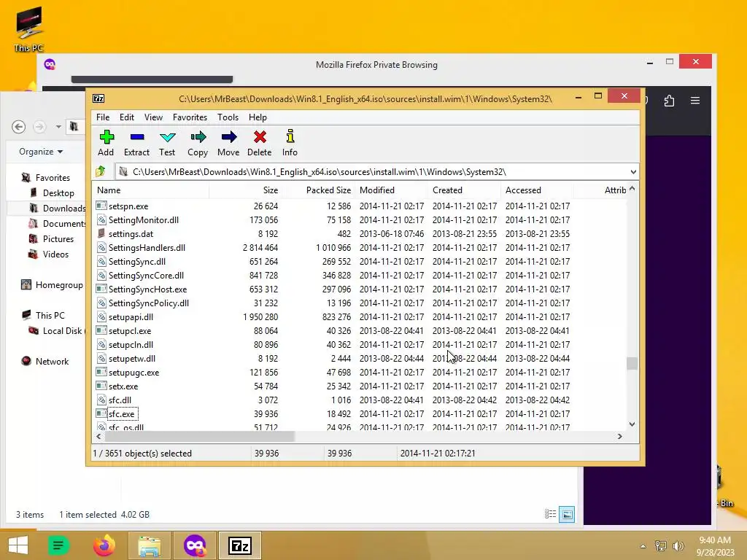Click the scroll up arrow of file list

click(632, 189)
